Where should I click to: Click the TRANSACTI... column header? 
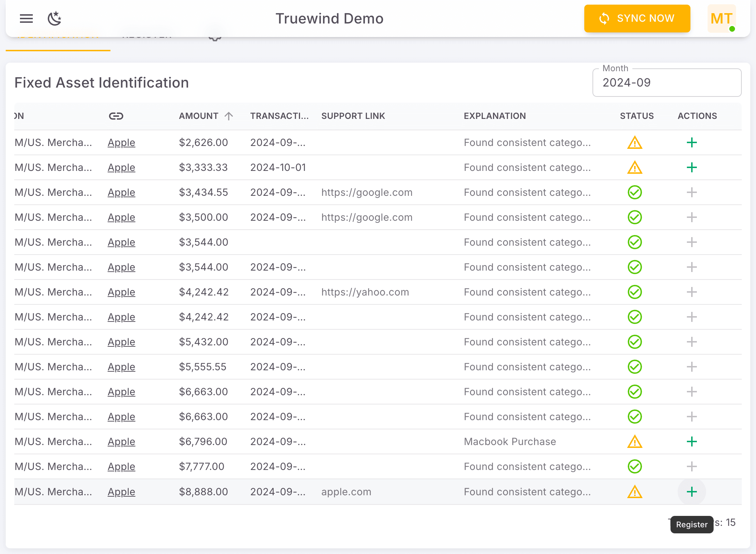coord(279,116)
